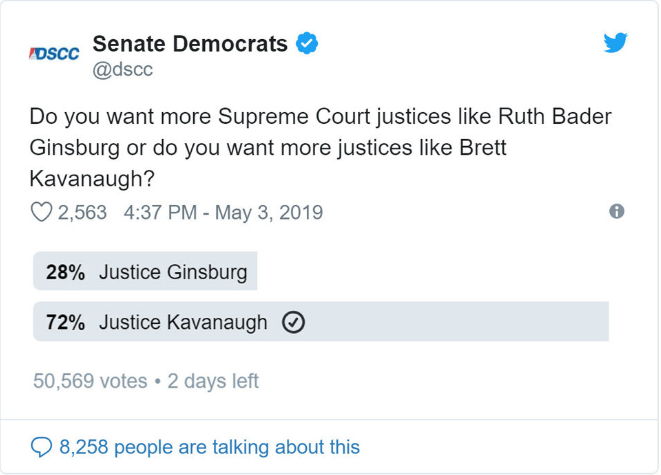Click the @dscc handle
This screenshot has height=475, width=661.
point(122,70)
